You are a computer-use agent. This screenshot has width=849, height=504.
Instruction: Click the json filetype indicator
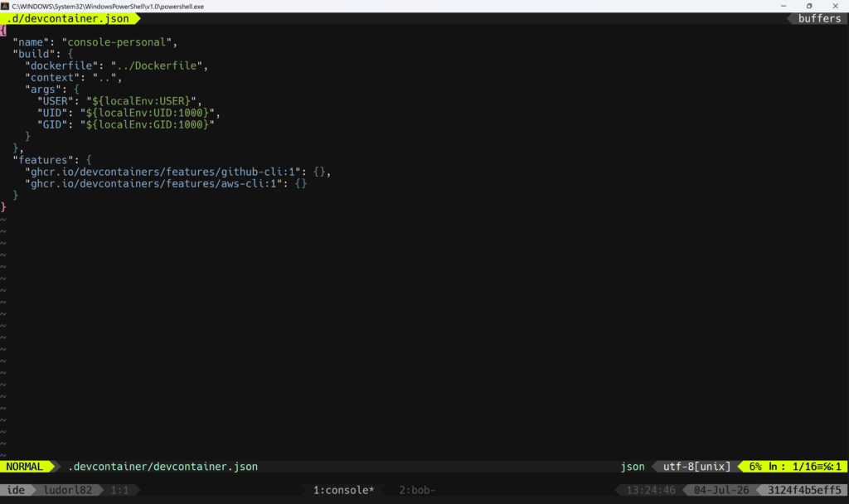click(x=633, y=467)
